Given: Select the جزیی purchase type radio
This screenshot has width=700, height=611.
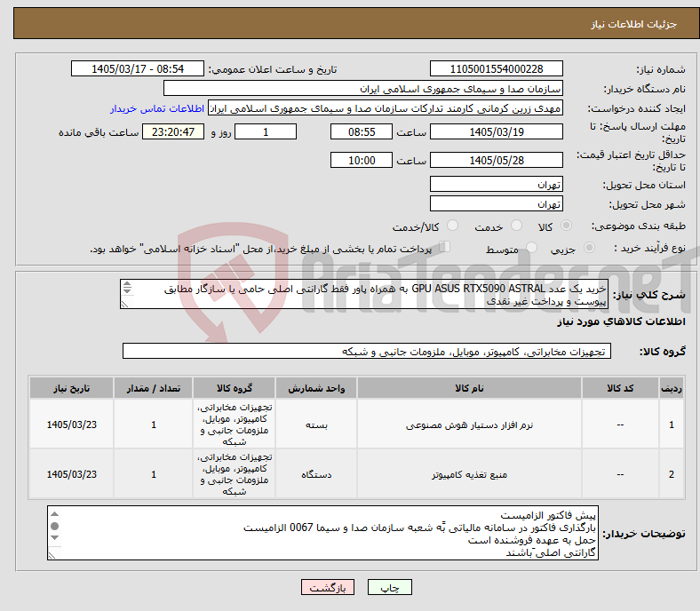Looking at the screenshot, I should click(589, 248).
